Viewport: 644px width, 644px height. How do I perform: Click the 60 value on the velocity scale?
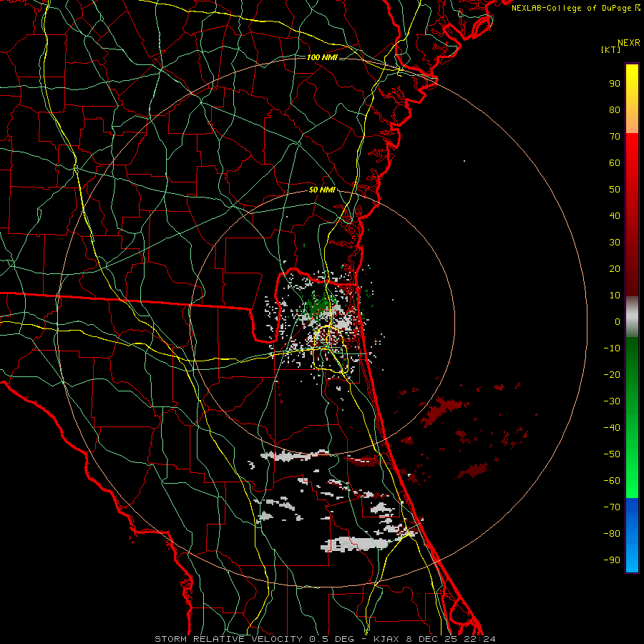pos(615,163)
